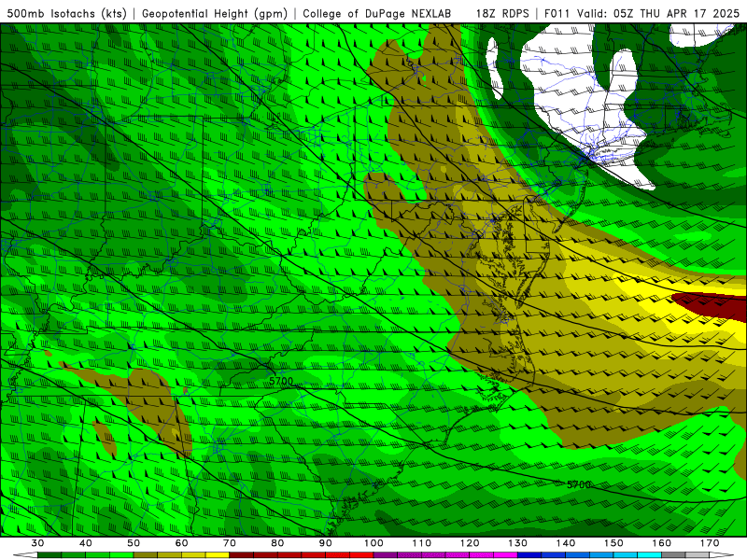Click the purple swatch right of 100

point(386,555)
